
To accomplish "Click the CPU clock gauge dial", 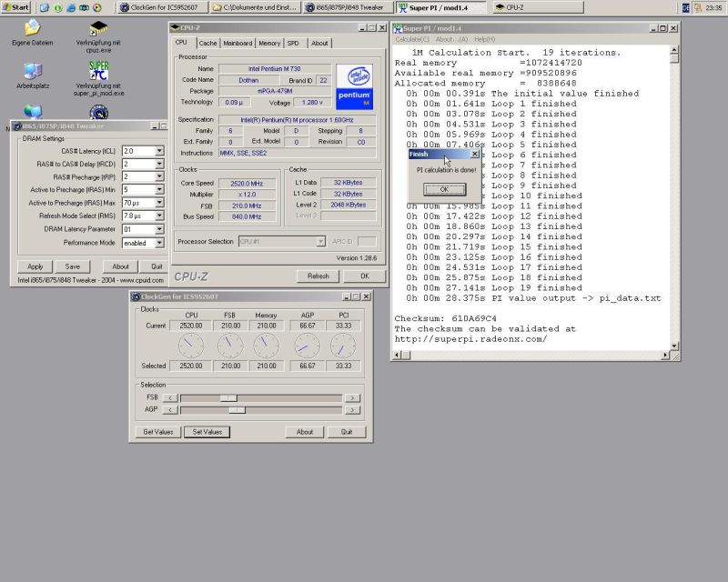I will click(191, 346).
